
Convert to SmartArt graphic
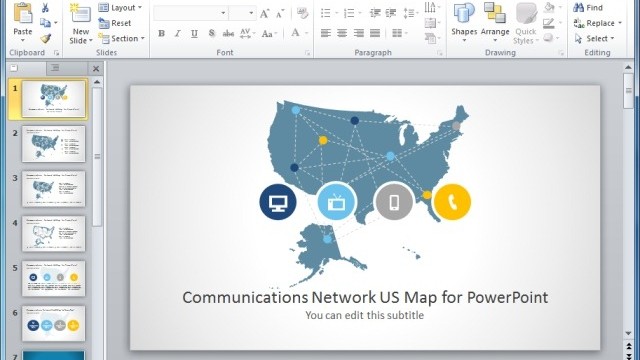[x=432, y=38]
